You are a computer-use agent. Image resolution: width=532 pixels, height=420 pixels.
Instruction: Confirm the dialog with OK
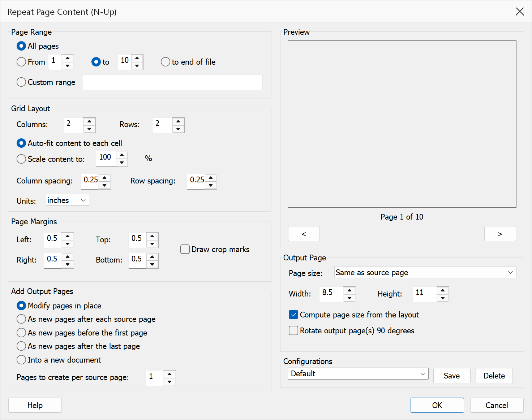click(437, 405)
